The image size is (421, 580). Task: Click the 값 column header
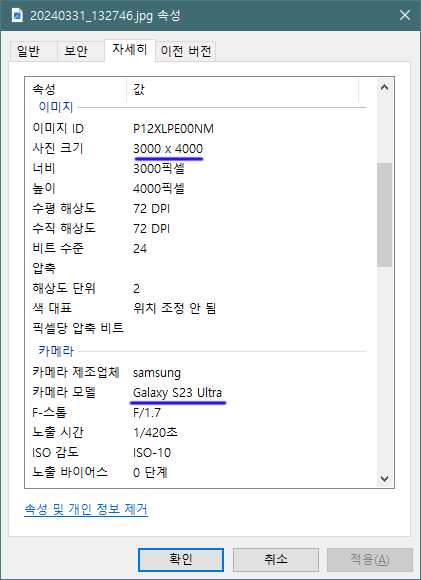tap(242, 89)
